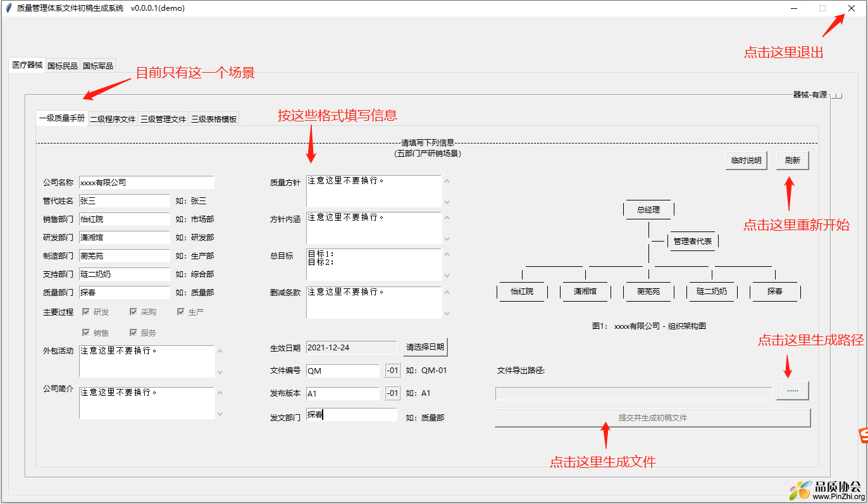Click the 临时说明 button

tap(747, 161)
